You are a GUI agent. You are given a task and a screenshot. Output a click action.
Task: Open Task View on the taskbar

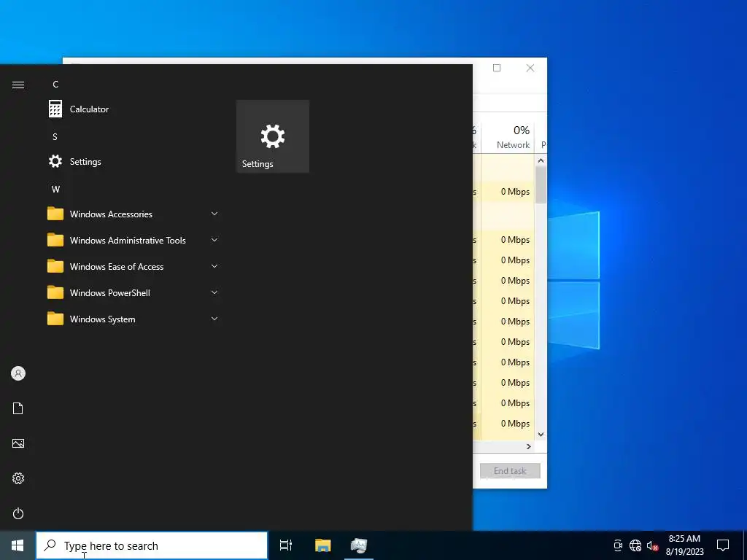(x=286, y=545)
